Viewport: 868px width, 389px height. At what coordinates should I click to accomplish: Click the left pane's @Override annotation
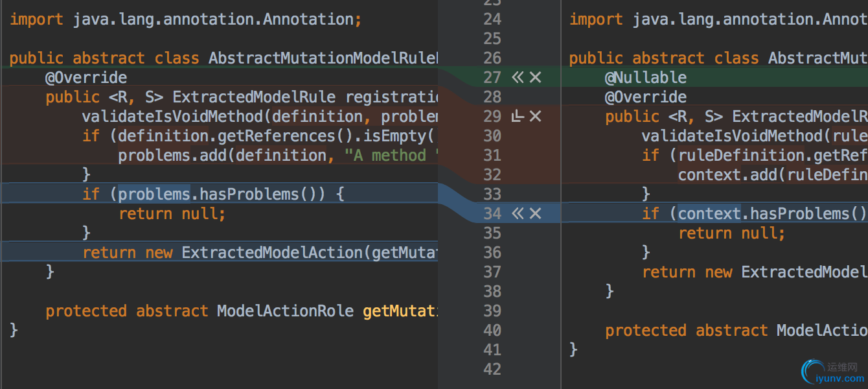(x=86, y=78)
